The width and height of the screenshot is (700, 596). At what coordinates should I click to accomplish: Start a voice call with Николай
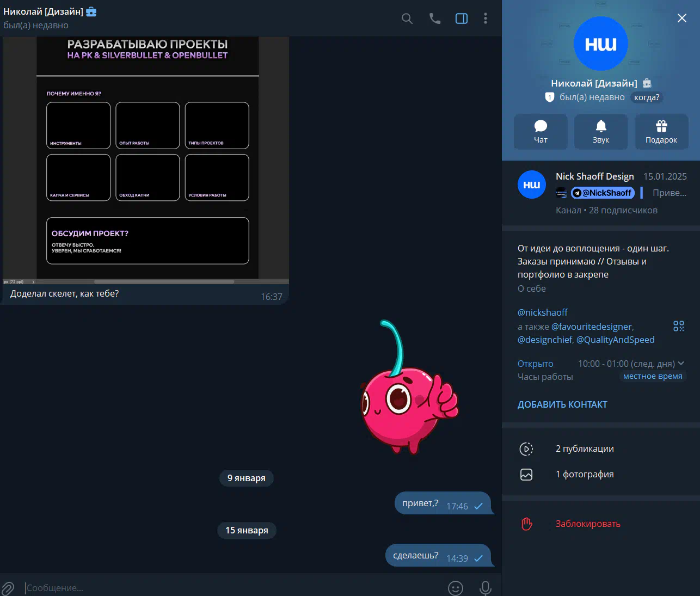tap(435, 19)
